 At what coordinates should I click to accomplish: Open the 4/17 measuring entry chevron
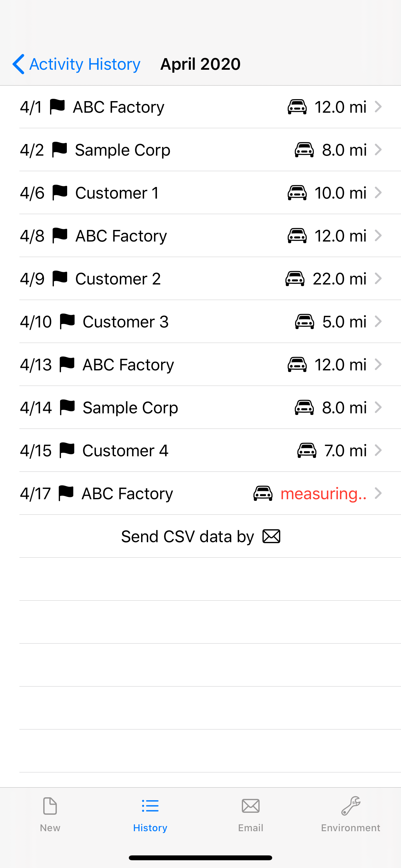pyautogui.click(x=378, y=493)
